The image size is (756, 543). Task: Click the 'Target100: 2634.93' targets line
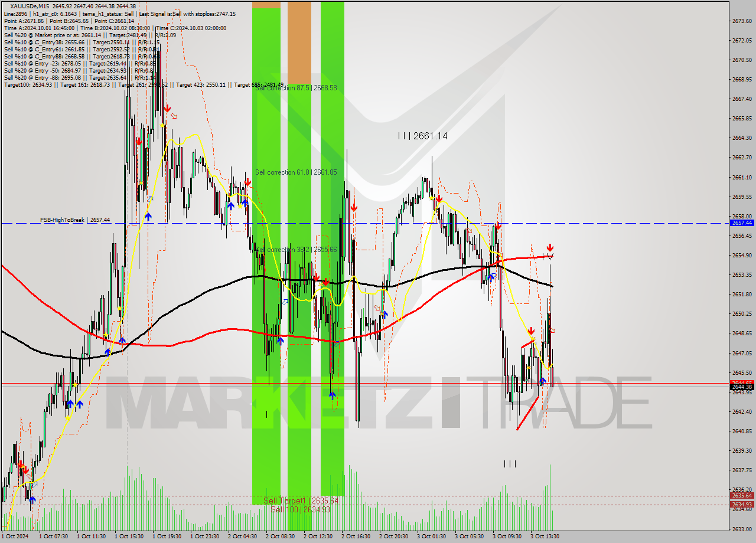(144, 84)
